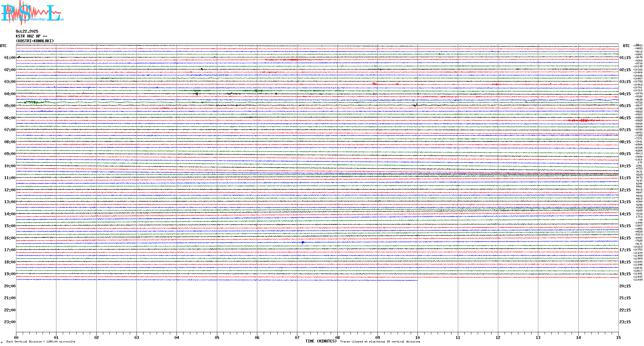Click the TIME (MINUTES) axis title
644x346 pixels.
321,341
